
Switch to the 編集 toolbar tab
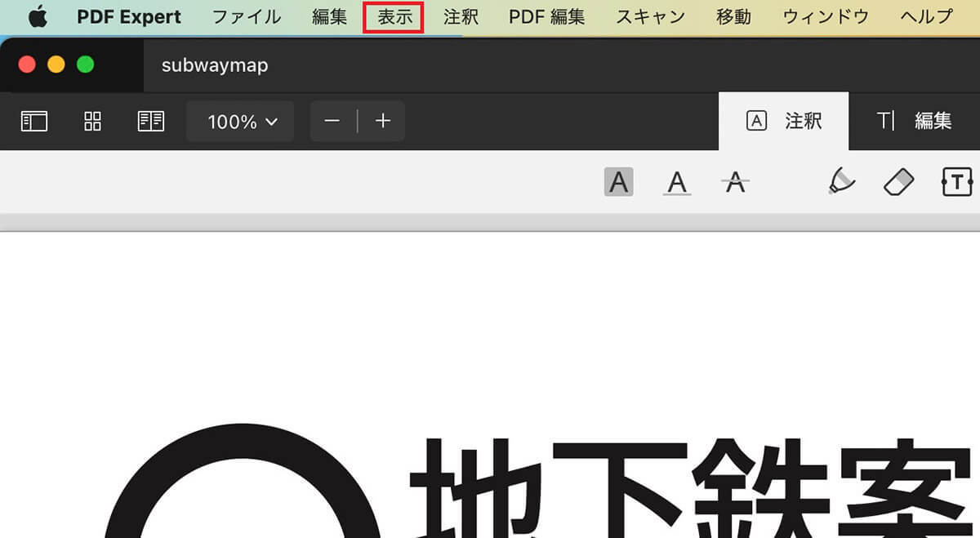pyautogui.click(x=915, y=122)
